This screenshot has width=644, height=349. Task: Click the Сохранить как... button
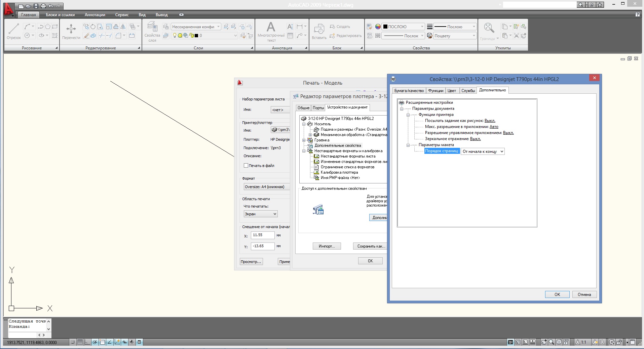pos(370,246)
